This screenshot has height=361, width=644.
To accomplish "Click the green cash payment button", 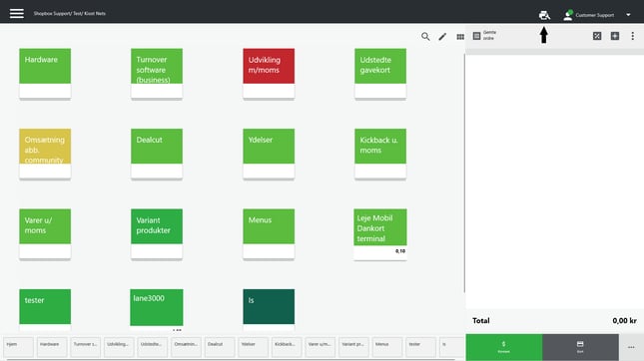I will coord(504,347).
